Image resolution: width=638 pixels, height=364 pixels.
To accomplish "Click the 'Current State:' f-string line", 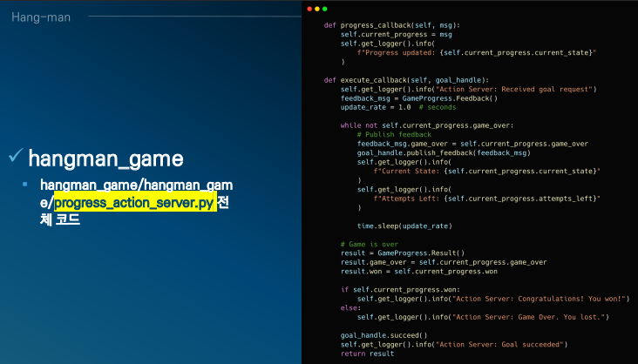I will pyautogui.click(x=487, y=172).
